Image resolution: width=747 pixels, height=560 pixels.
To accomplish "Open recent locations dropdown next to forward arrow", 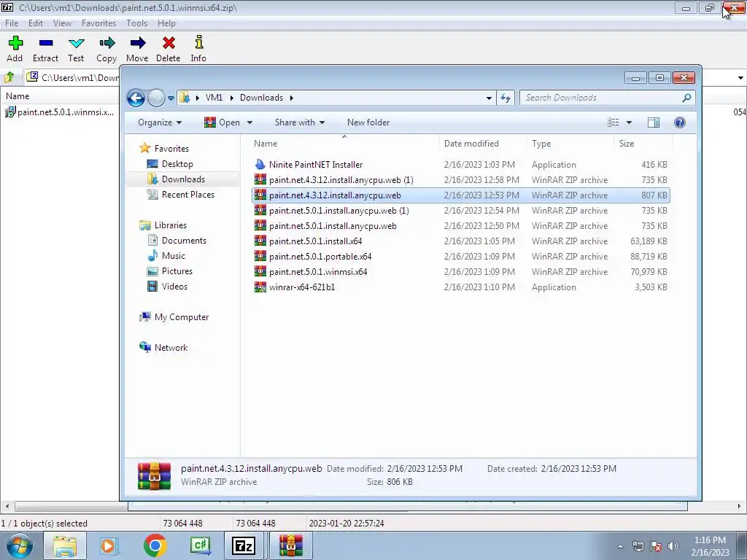I will 171,98.
